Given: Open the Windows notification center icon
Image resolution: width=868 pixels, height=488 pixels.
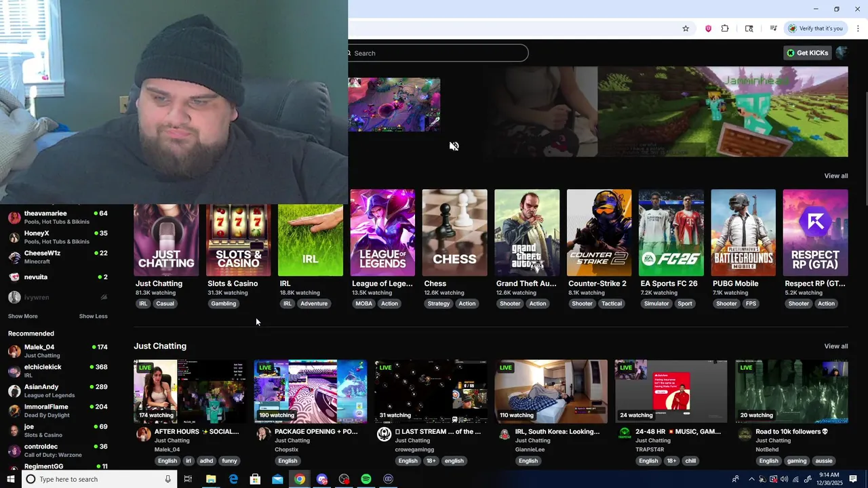Looking at the screenshot, I should tap(853, 479).
